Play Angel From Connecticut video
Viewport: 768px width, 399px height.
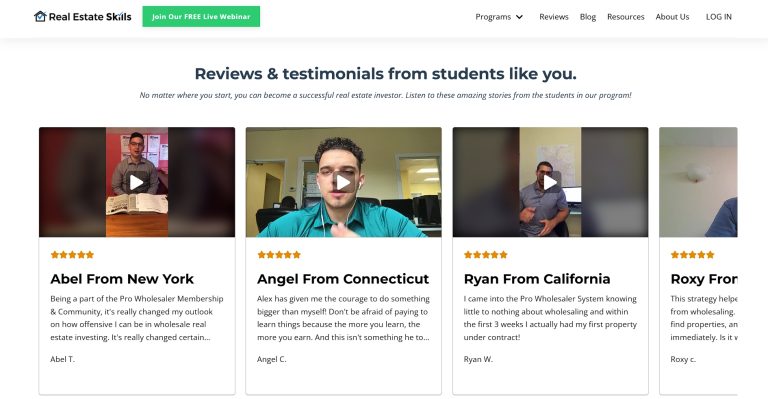tap(343, 182)
